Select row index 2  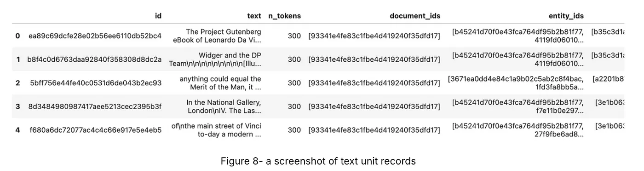[x=17, y=83]
